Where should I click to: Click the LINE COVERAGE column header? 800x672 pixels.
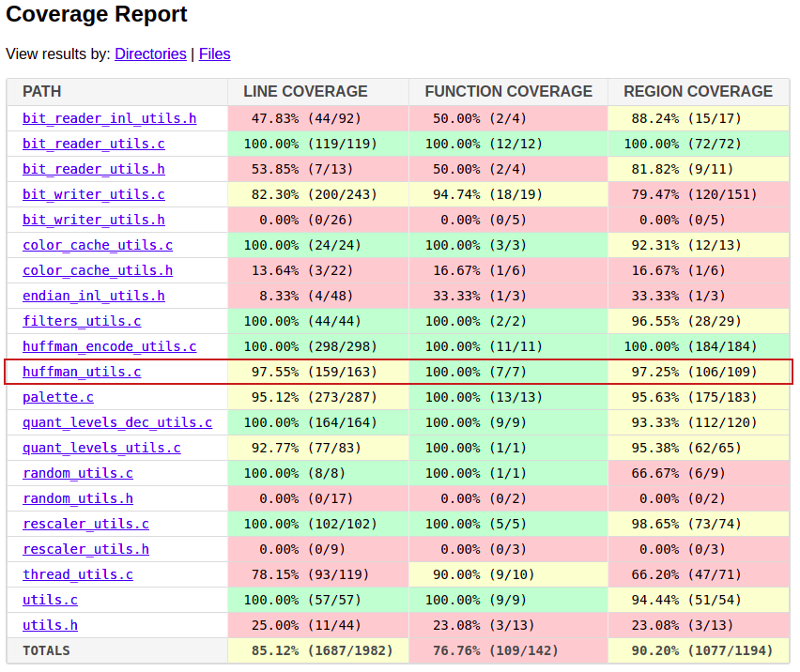tap(318, 92)
